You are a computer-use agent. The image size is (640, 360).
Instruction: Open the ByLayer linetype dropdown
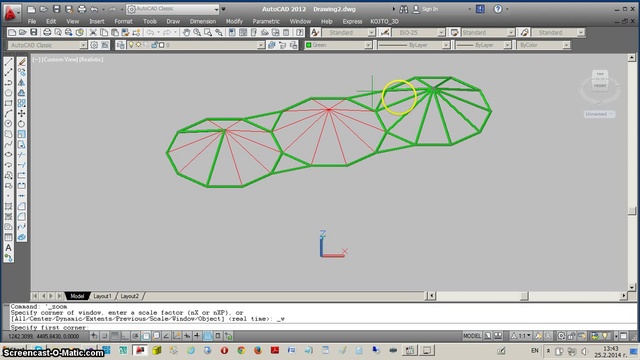(446, 45)
